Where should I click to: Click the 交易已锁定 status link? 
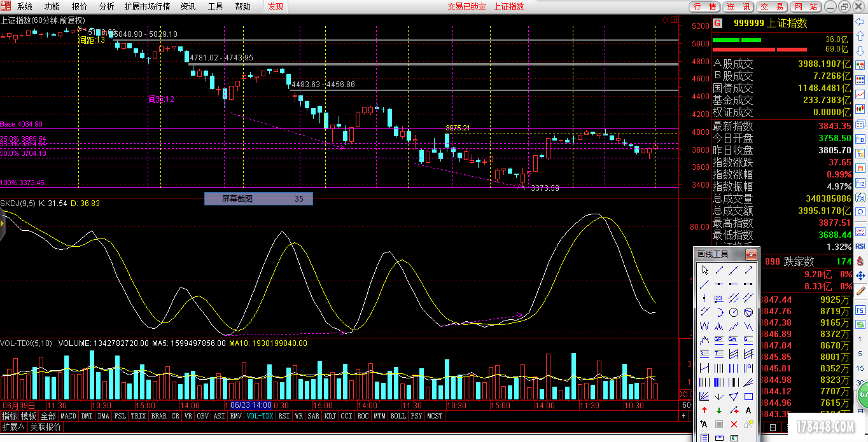click(x=466, y=6)
